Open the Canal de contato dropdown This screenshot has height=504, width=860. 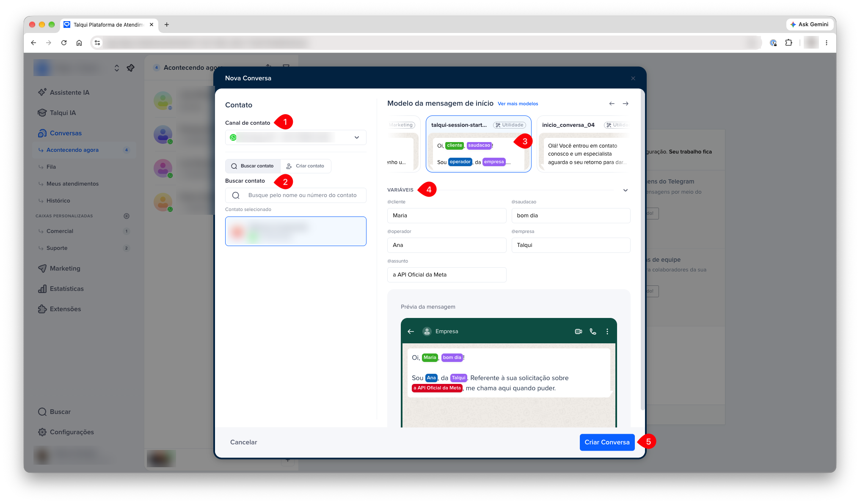(x=296, y=137)
